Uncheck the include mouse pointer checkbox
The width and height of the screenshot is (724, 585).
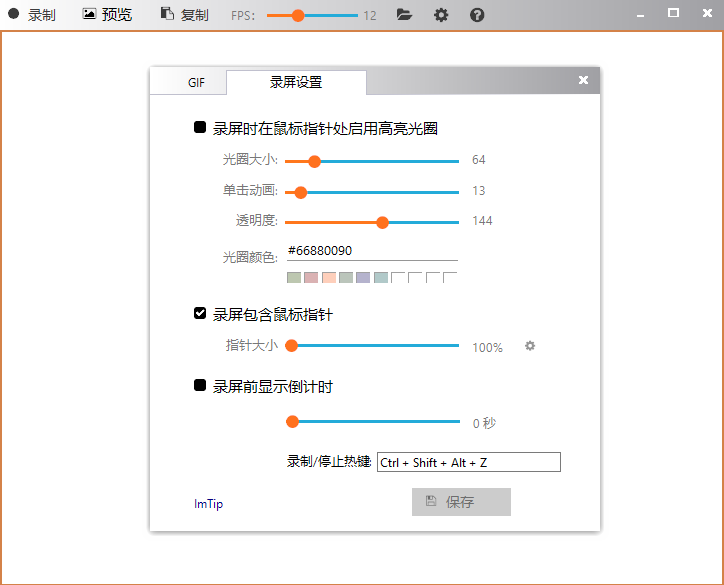pos(200,314)
